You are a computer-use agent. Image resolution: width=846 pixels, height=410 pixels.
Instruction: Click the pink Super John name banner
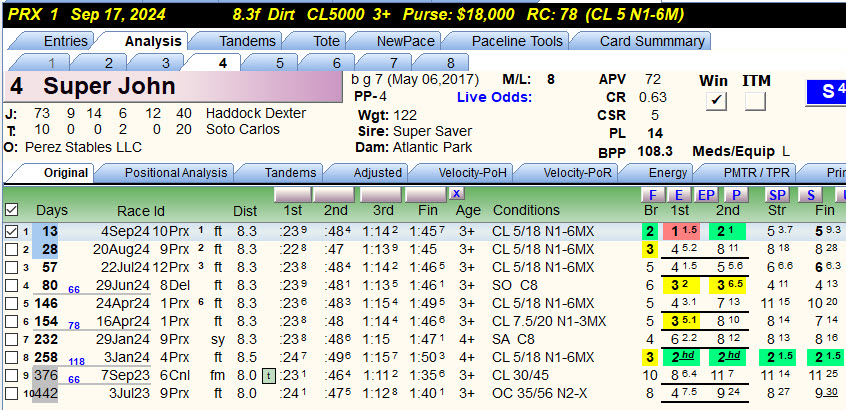(173, 87)
